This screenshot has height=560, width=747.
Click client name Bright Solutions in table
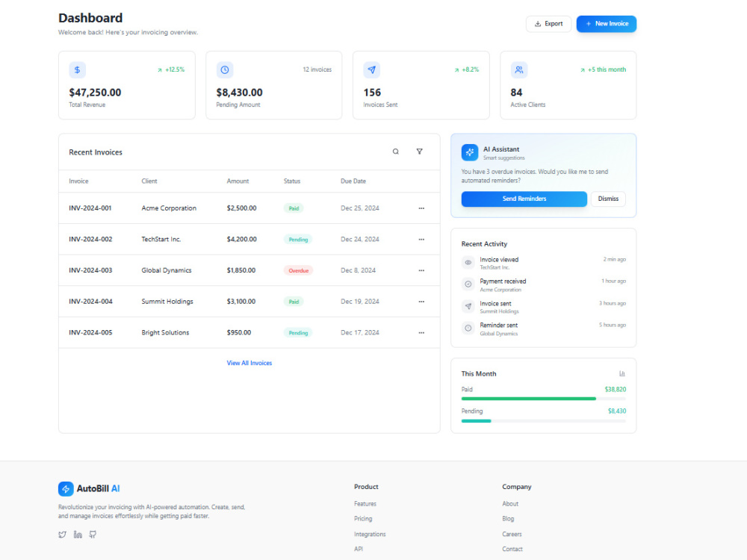(x=165, y=333)
